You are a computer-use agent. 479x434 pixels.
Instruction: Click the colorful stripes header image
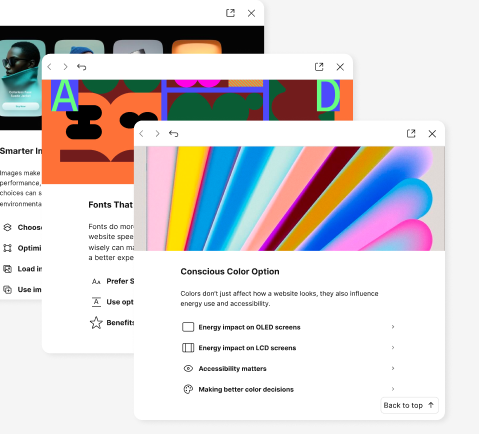point(289,198)
